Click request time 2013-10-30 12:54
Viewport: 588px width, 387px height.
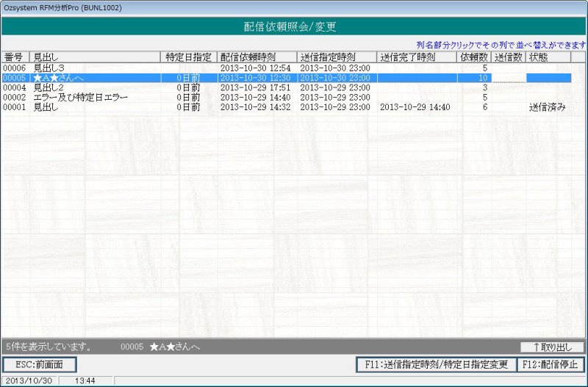255,68
